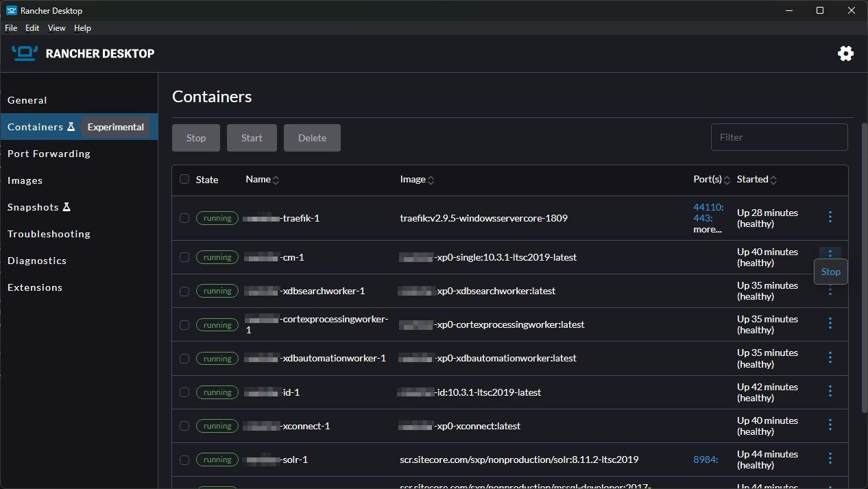Screen dimensions: 868x489
Task: Click into the Filter search field
Action: click(779, 137)
